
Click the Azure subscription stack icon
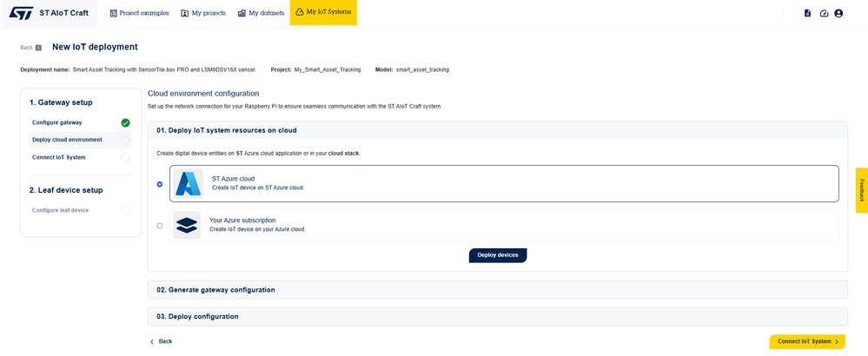coord(187,226)
